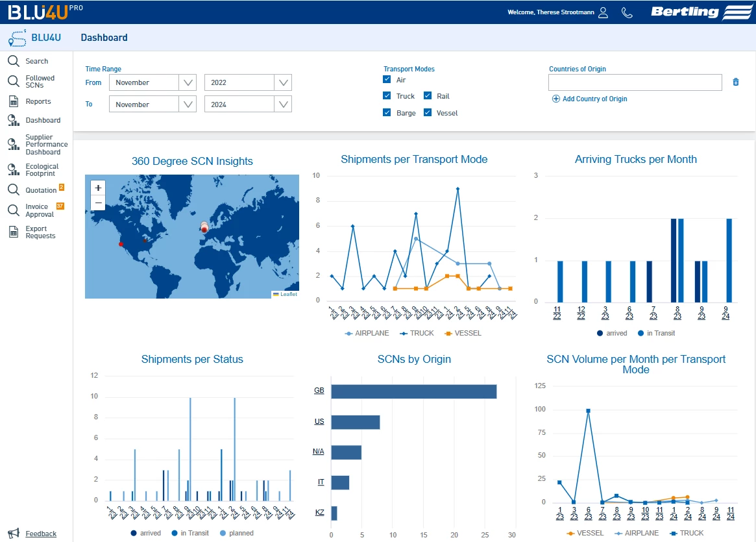Zoom out on the SCN map

click(x=98, y=203)
